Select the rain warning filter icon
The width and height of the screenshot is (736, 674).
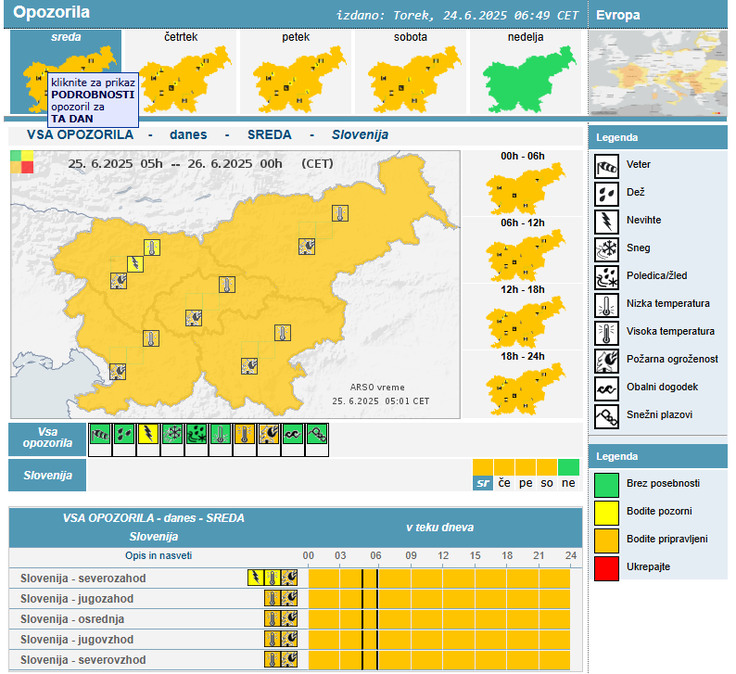124,434
